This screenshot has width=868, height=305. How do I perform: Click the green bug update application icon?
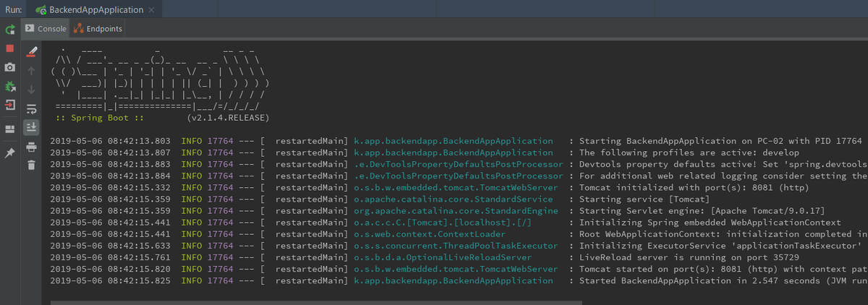click(x=10, y=86)
